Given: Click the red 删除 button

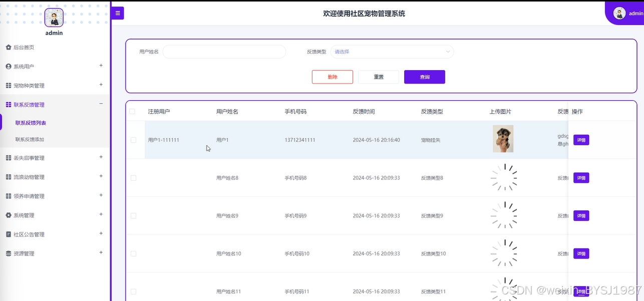Looking at the screenshot, I should 333,77.
